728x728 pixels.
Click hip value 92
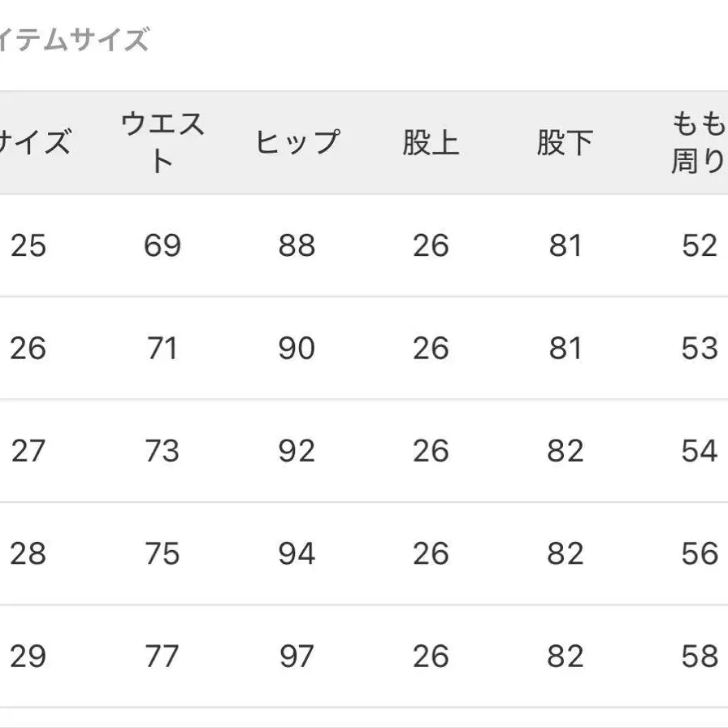pos(297,451)
